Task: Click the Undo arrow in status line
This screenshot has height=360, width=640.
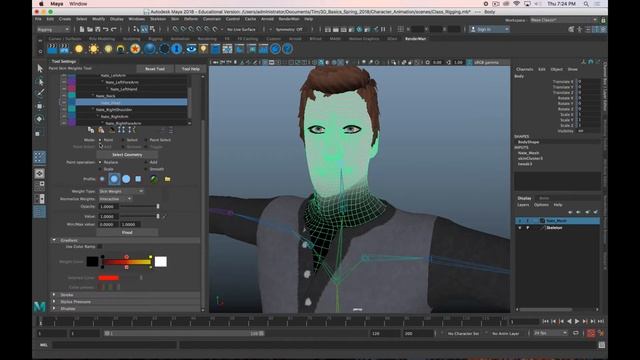Action: point(106,29)
